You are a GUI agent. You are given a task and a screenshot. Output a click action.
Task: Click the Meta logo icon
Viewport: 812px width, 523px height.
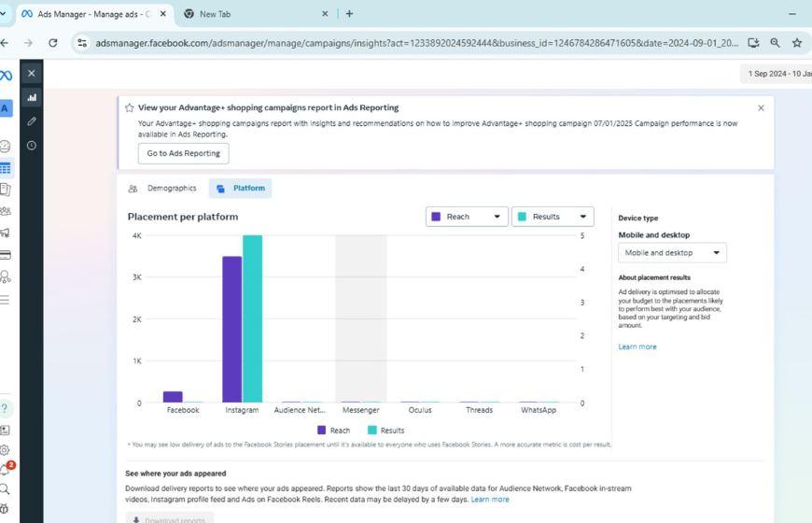pyautogui.click(x=7, y=76)
